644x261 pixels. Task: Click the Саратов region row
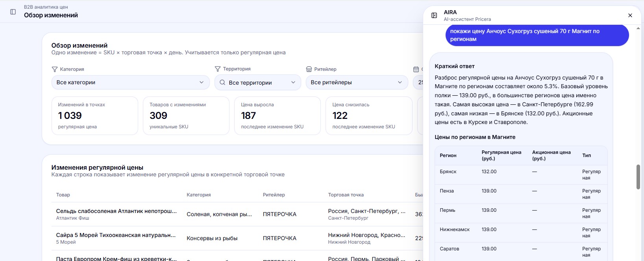click(x=521, y=252)
